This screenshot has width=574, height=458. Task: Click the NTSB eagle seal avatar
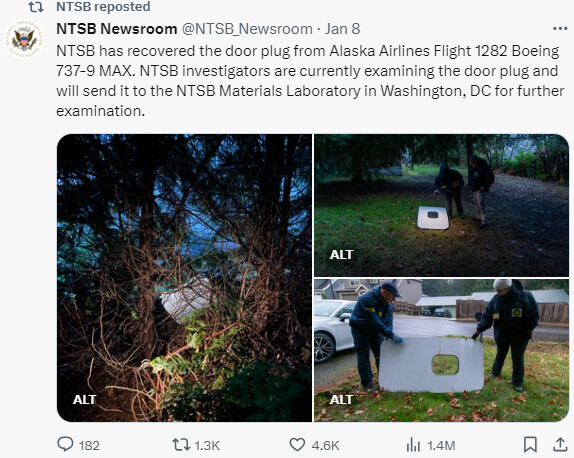(24, 39)
